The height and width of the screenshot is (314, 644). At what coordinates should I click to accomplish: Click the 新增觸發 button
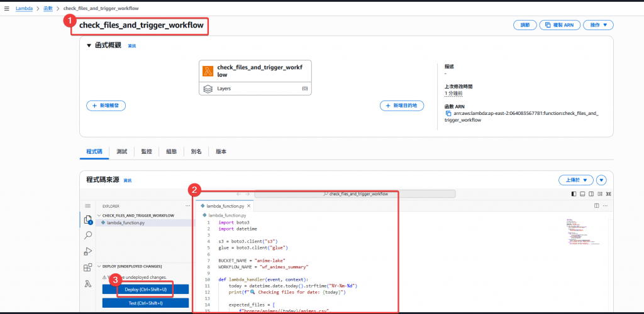[x=106, y=106]
